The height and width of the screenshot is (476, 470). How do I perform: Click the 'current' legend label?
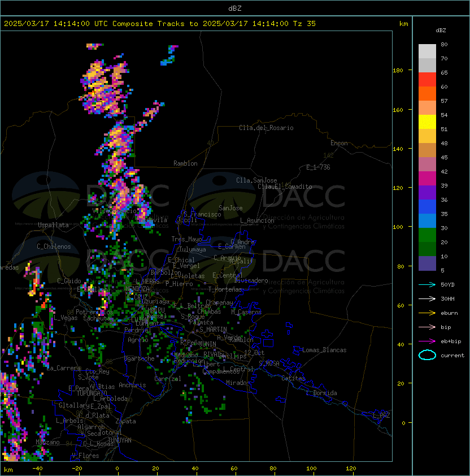pos(452,356)
